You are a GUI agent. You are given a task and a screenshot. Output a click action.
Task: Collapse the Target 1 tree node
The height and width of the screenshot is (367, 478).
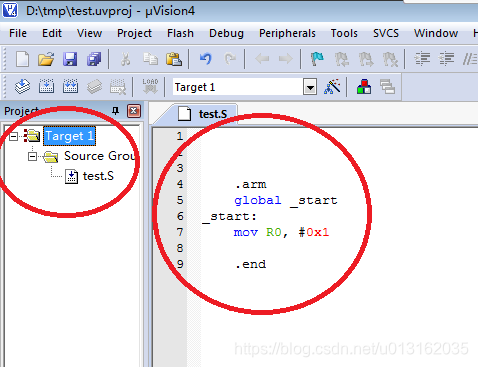pos(13,136)
